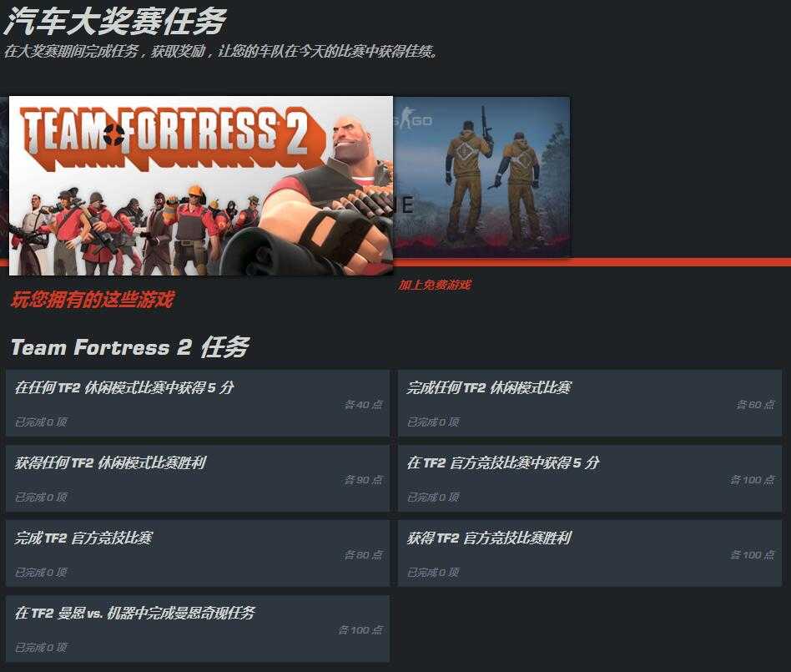This screenshot has height=672, width=791.
Task: Click the Team Fortress 2 任务 section heading
Action: point(130,347)
